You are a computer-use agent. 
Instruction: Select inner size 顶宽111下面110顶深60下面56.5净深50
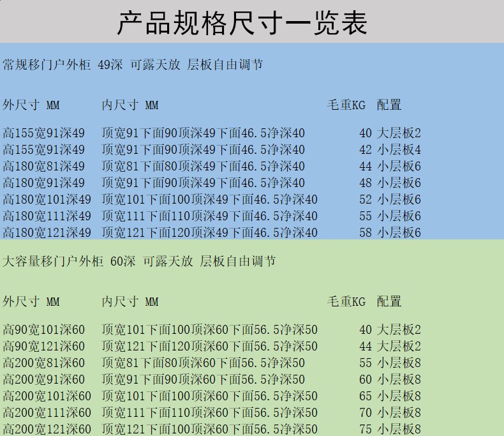pos(209,413)
